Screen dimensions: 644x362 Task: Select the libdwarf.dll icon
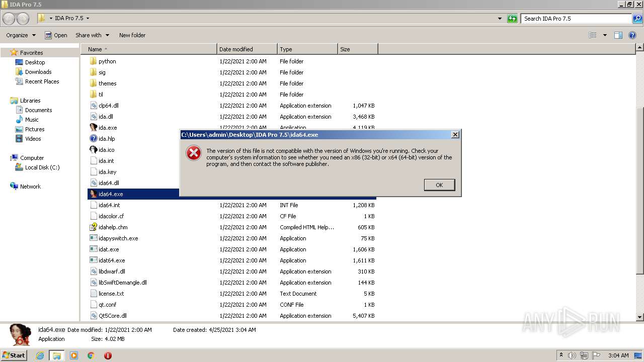point(93,271)
